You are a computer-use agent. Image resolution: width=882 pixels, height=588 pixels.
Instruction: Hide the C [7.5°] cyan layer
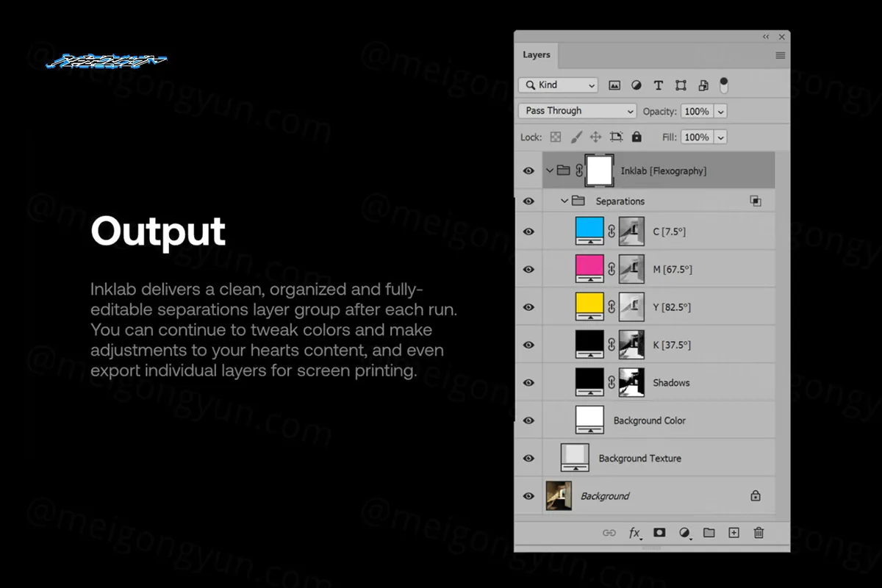click(x=528, y=232)
